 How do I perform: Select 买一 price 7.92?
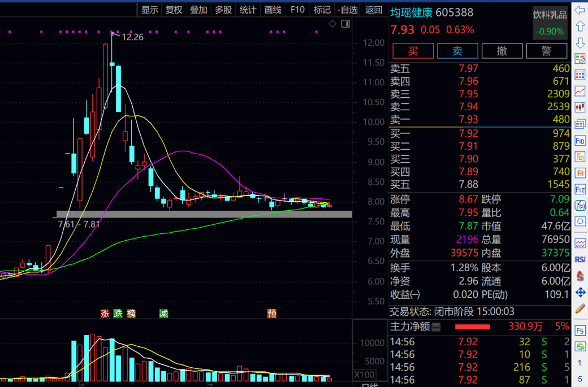coord(468,133)
